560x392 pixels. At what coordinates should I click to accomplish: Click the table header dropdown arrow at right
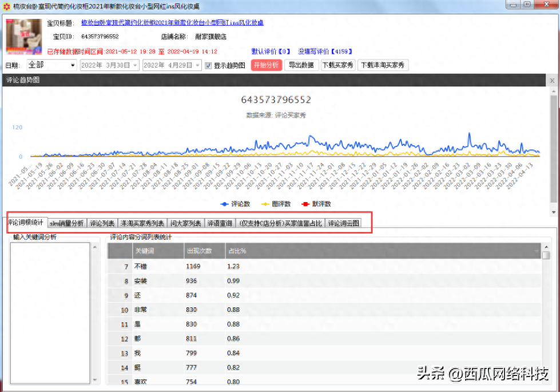point(536,251)
